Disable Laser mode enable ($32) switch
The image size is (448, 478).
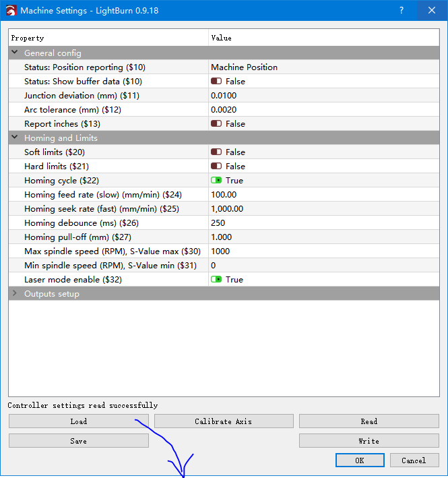216,280
